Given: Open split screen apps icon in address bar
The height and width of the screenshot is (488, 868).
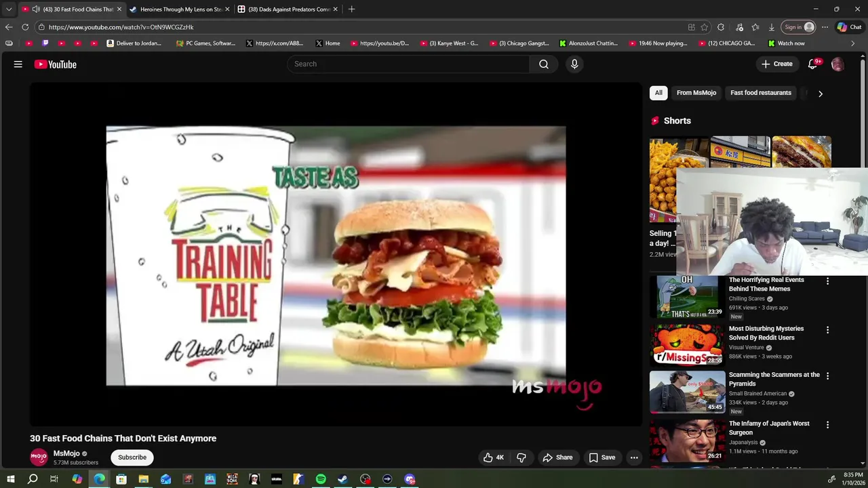Looking at the screenshot, I should click(x=691, y=27).
